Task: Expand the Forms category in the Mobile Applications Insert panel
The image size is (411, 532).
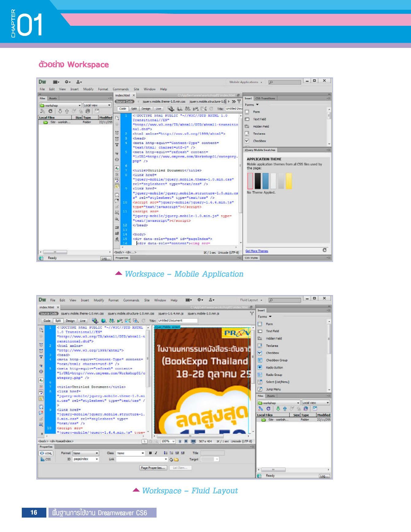Action: click(252, 105)
